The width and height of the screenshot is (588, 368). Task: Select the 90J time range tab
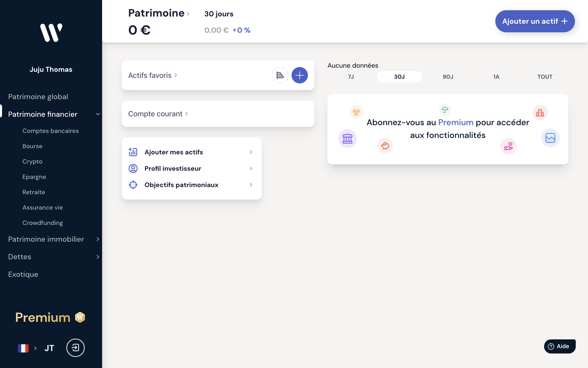pyautogui.click(x=448, y=77)
